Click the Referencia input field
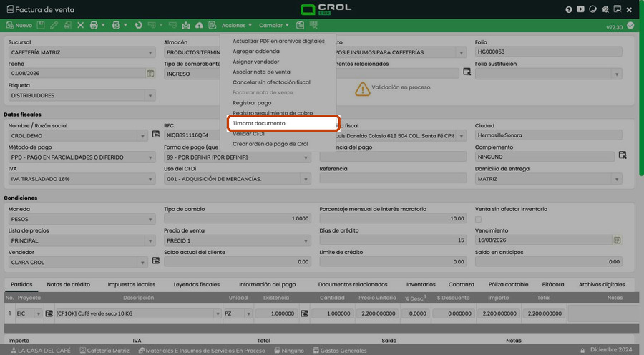The width and height of the screenshot is (644, 355). 393,178
